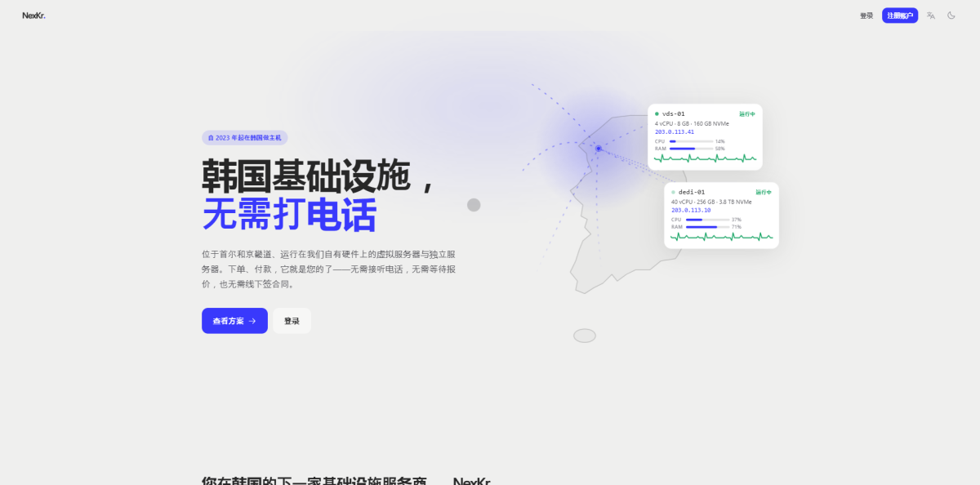Viewport: 980px width, 485px height.
Task: Open the 登录 link in the top navigation
Action: pos(866,16)
